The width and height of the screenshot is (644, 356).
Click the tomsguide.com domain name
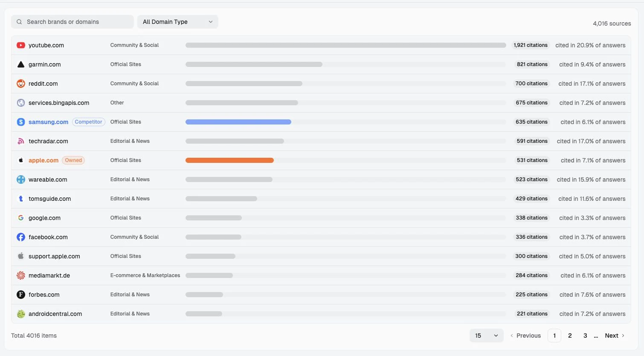pyautogui.click(x=49, y=199)
